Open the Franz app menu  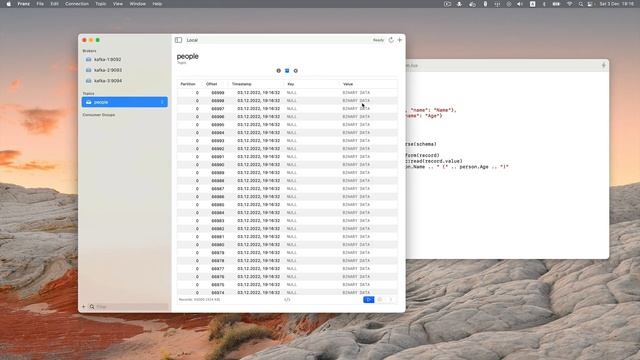coord(24,4)
